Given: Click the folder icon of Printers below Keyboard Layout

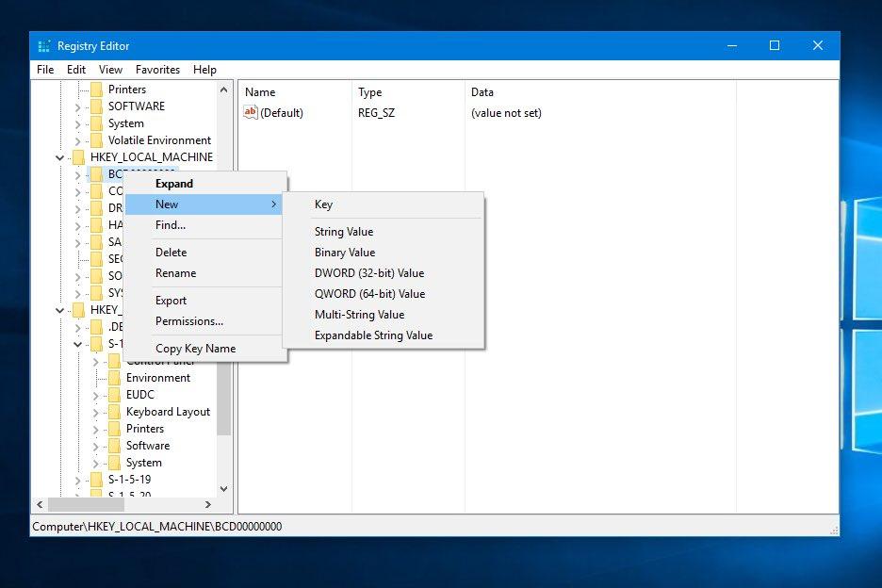Looking at the screenshot, I should pos(115,429).
